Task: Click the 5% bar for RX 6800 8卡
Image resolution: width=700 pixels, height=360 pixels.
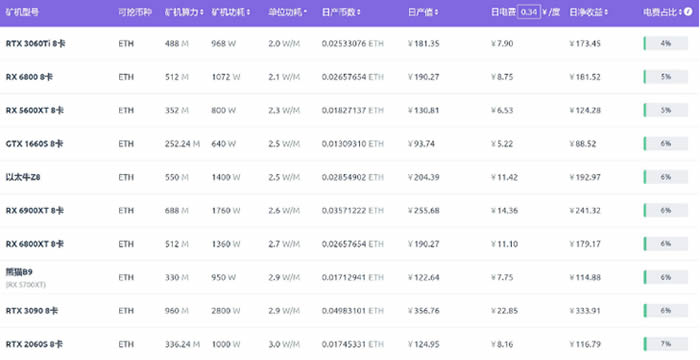Action: (666, 76)
